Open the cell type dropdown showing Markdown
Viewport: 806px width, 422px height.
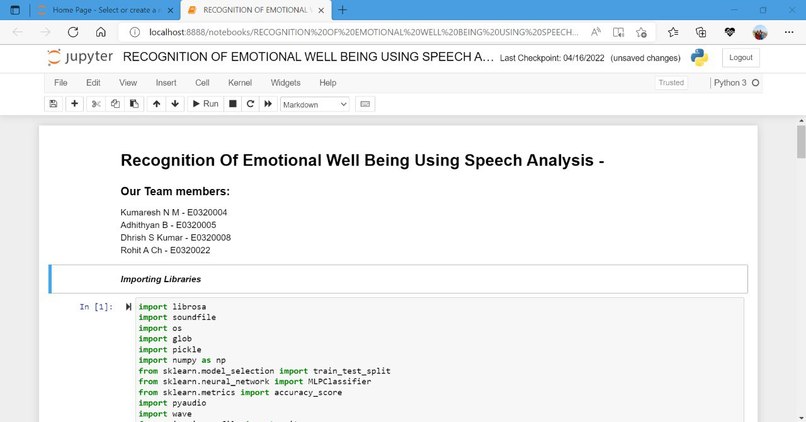315,104
